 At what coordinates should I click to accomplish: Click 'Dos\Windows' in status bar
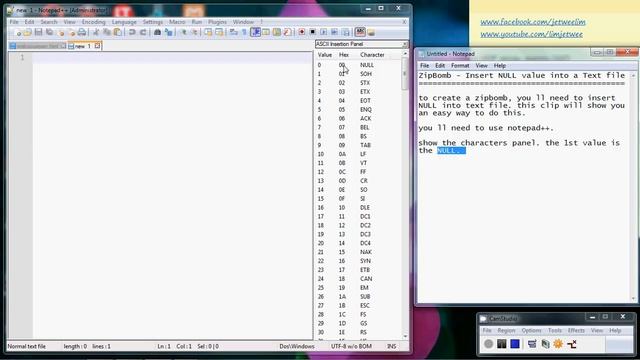(297, 347)
